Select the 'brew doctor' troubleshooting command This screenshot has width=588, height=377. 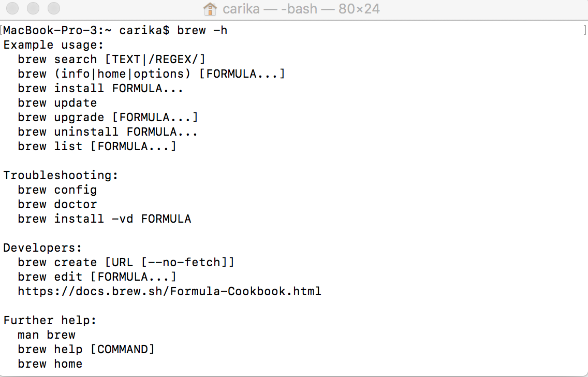pyautogui.click(x=57, y=204)
